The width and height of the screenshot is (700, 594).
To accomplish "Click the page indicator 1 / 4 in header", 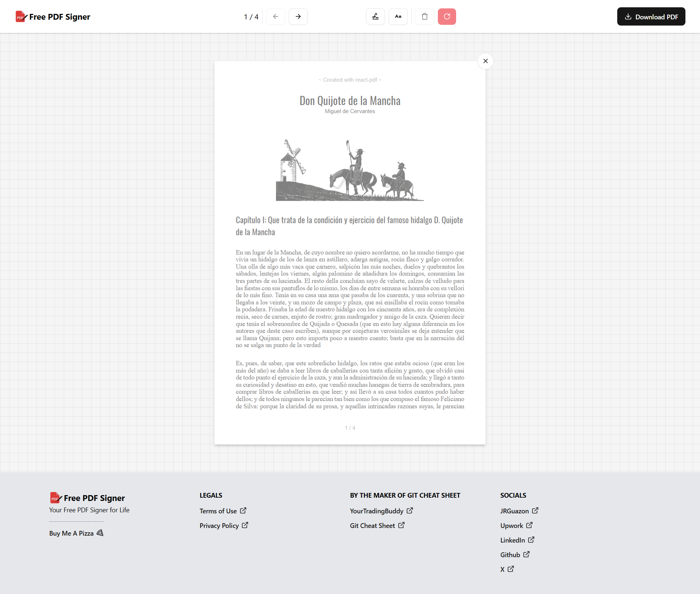I will tap(251, 17).
